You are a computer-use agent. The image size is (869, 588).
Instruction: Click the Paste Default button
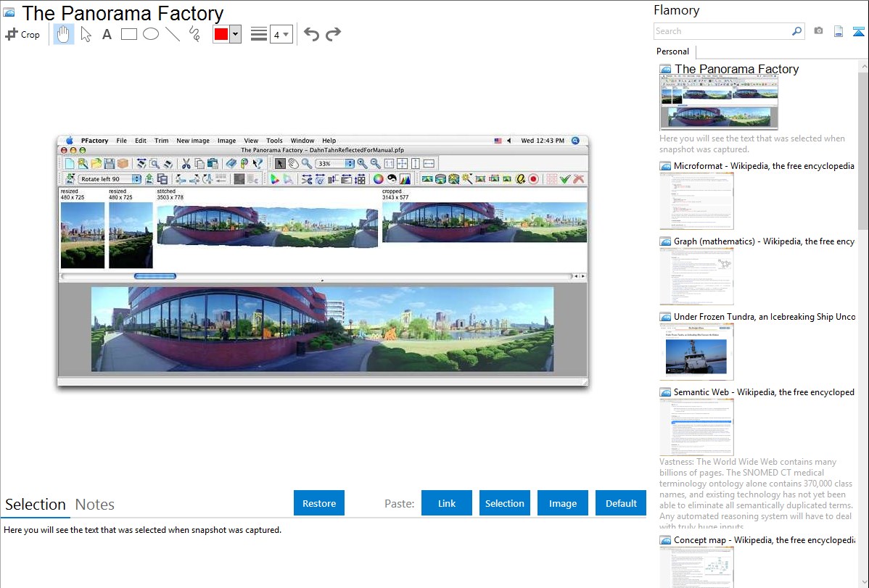tap(621, 503)
